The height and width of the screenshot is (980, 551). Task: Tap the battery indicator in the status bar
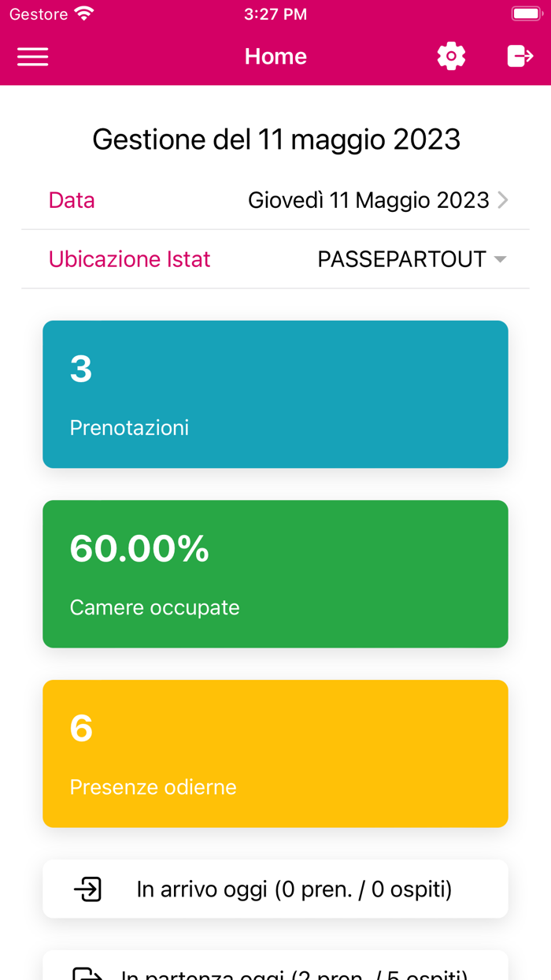tap(526, 13)
